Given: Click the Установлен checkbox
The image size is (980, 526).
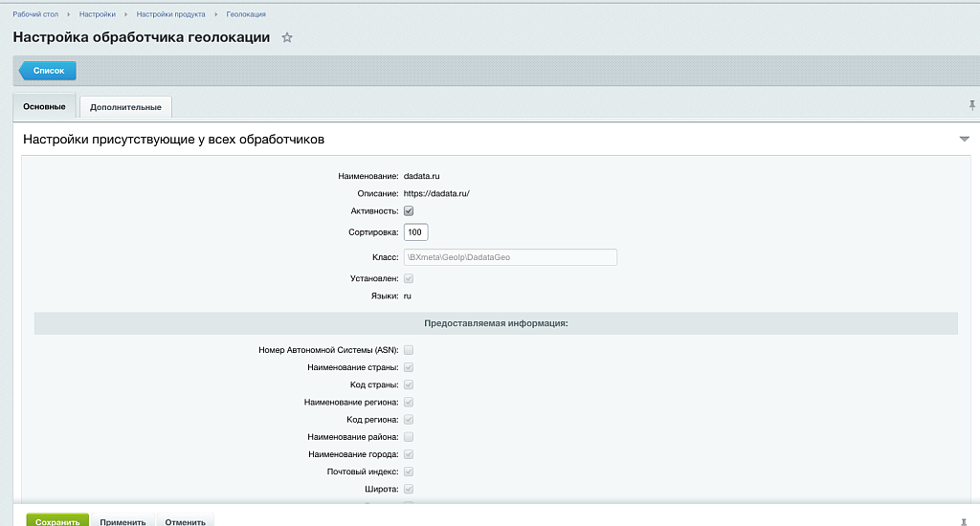Looking at the screenshot, I should [x=409, y=278].
